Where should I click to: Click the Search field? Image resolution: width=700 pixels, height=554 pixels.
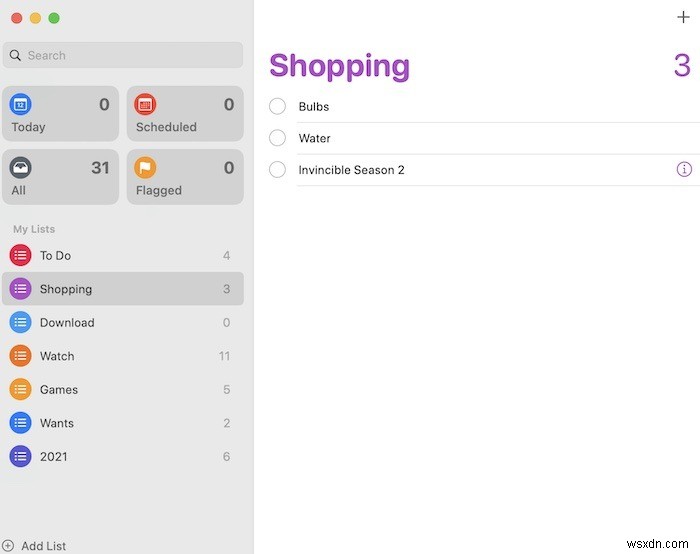(123, 55)
